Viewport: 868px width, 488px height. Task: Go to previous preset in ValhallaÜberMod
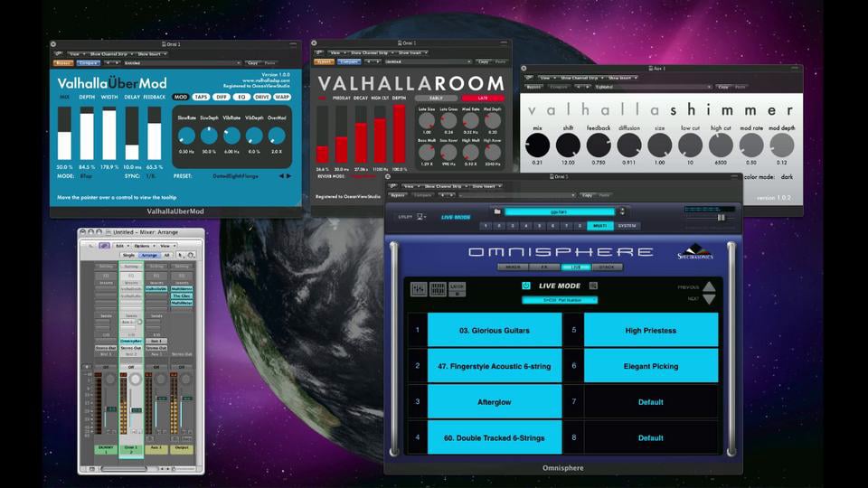[281, 176]
